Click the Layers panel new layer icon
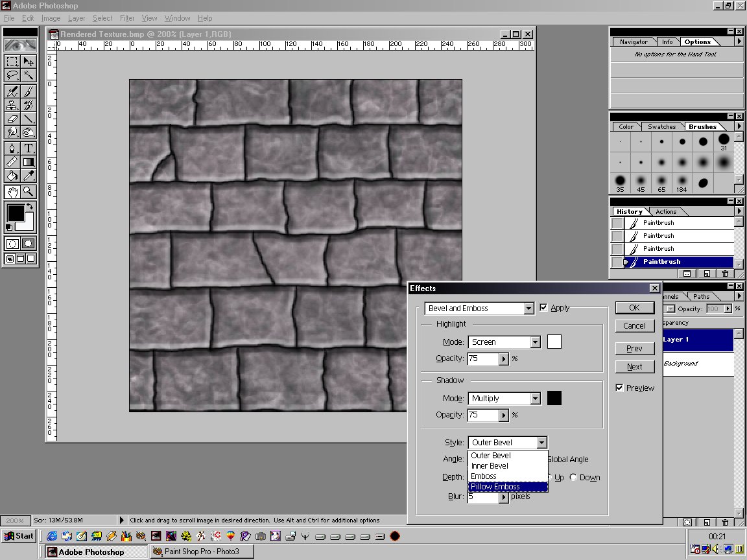 (x=707, y=522)
